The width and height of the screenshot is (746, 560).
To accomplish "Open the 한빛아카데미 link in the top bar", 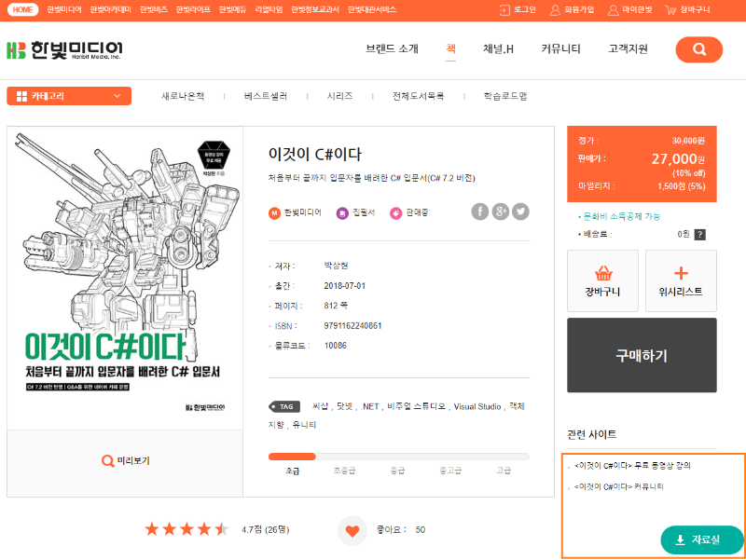I will [110, 9].
